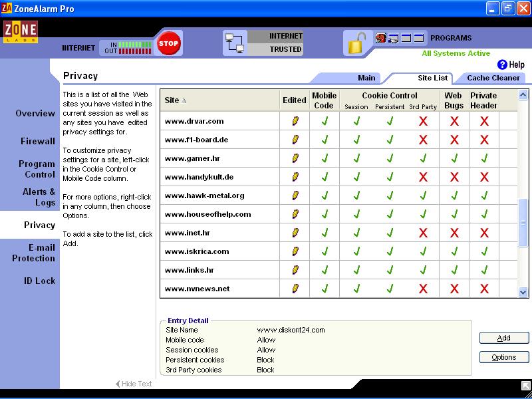Click the resize grip icon at bottom right
Image resolution: width=532 pixels, height=399 pixels.
point(525,384)
